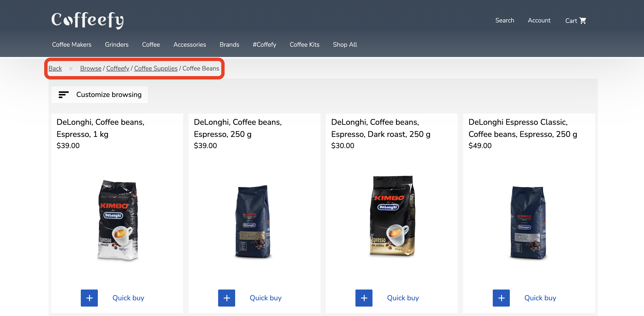Open the Kimbo Dark roast 250 g bag image
644x316 pixels.
coord(392,216)
